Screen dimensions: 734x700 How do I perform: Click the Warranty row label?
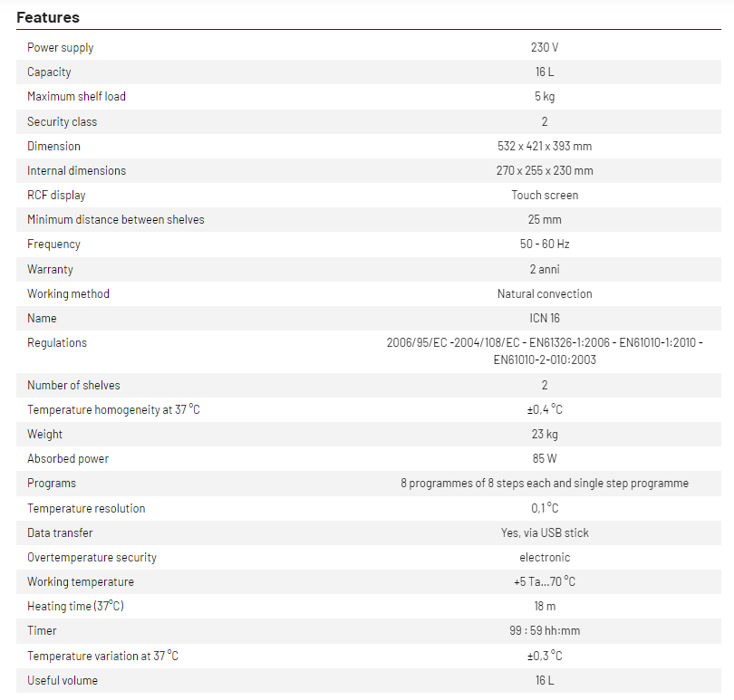pyautogui.click(x=50, y=269)
